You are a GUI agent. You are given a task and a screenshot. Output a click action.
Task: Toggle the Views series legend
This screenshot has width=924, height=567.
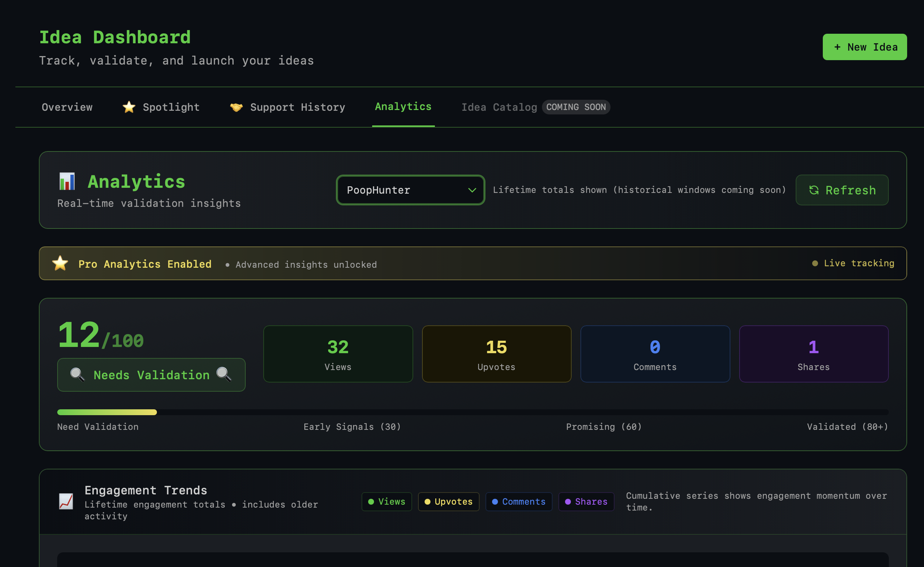pyautogui.click(x=386, y=501)
